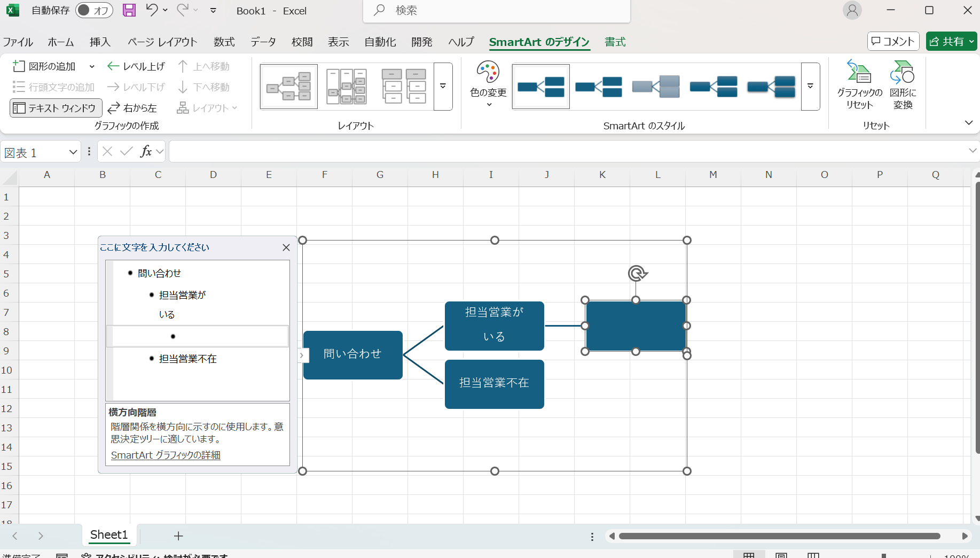This screenshot has width=980, height=558.
Task: Open the Insert (挿入) ribbon tab
Action: (100, 42)
